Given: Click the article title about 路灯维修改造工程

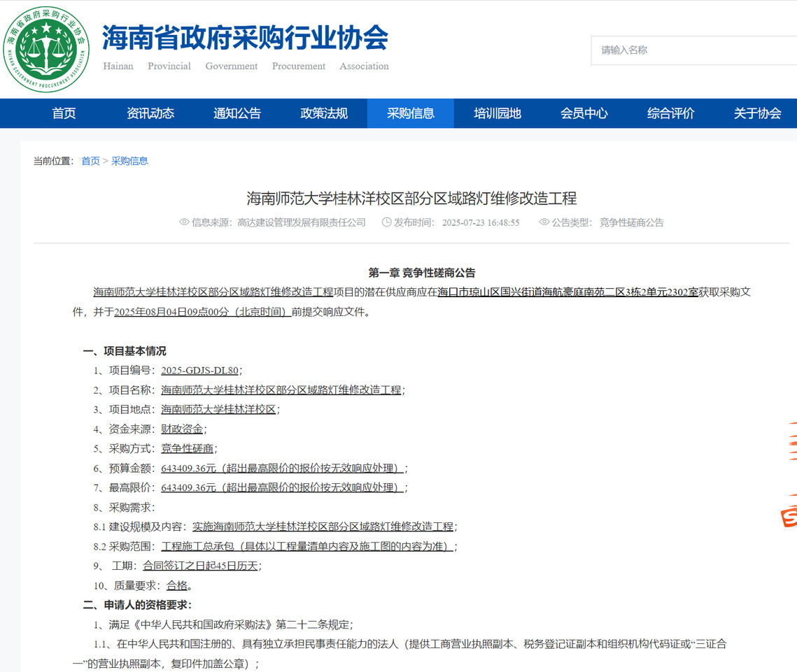Looking at the screenshot, I should (x=411, y=199).
